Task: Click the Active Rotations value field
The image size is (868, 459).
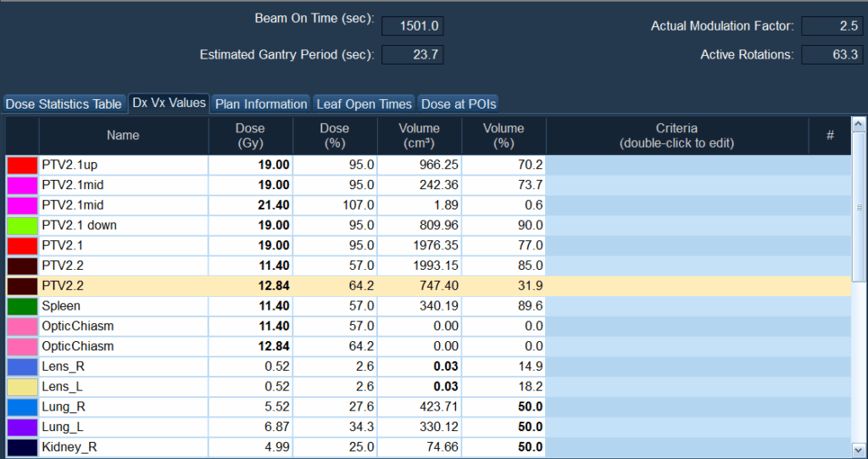Action: [x=832, y=55]
